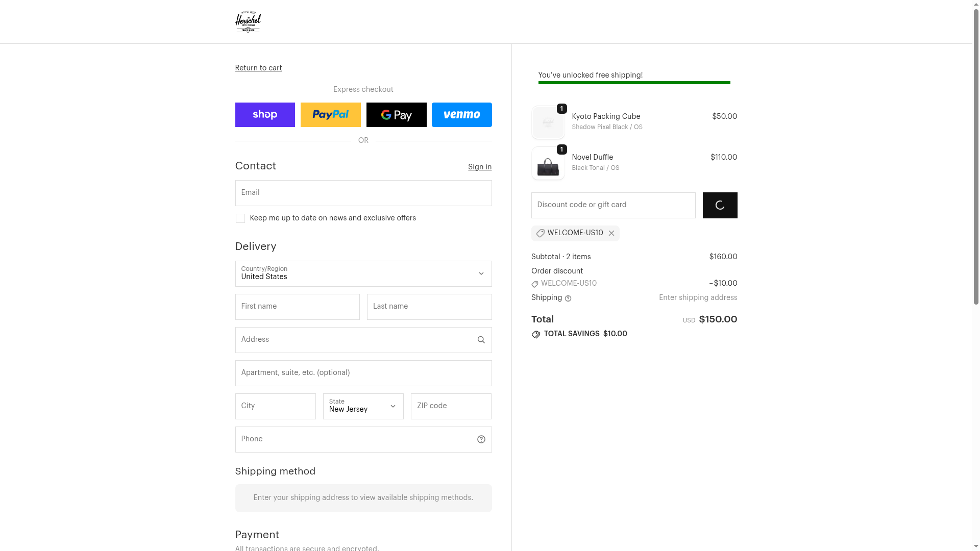The image size is (980, 551).
Task: Choose PayPal express checkout
Action: point(330,115)
